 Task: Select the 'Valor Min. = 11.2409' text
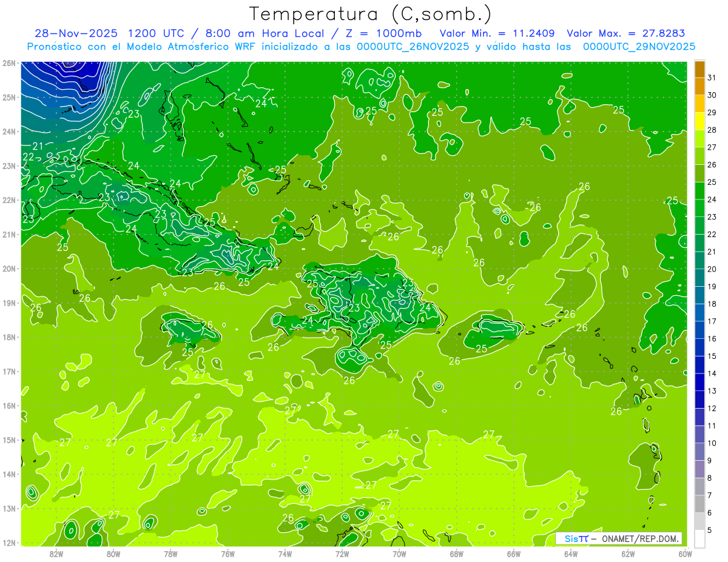click(x=497, y=33)
